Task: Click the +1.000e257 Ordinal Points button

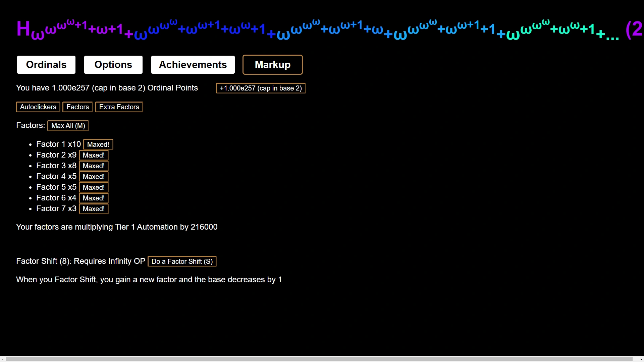Action: pyautogui.click(x=261, y=88)
